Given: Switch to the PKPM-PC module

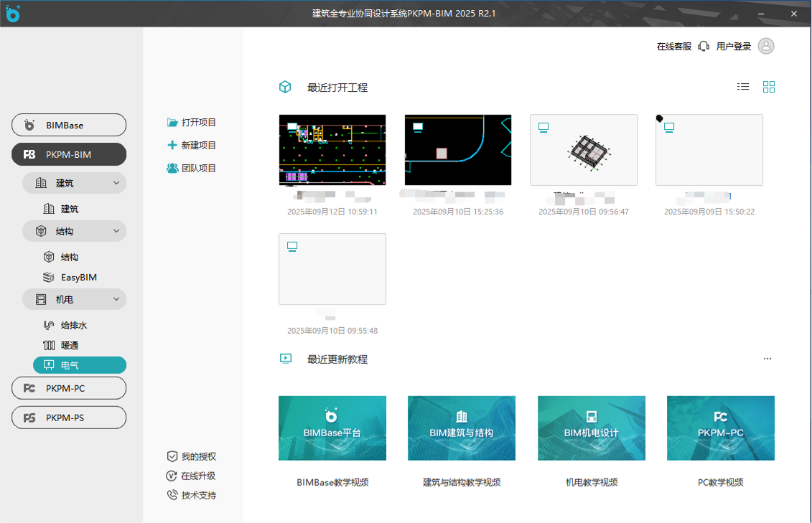Looking at the screenshot, I should click(x=68, y=387).
